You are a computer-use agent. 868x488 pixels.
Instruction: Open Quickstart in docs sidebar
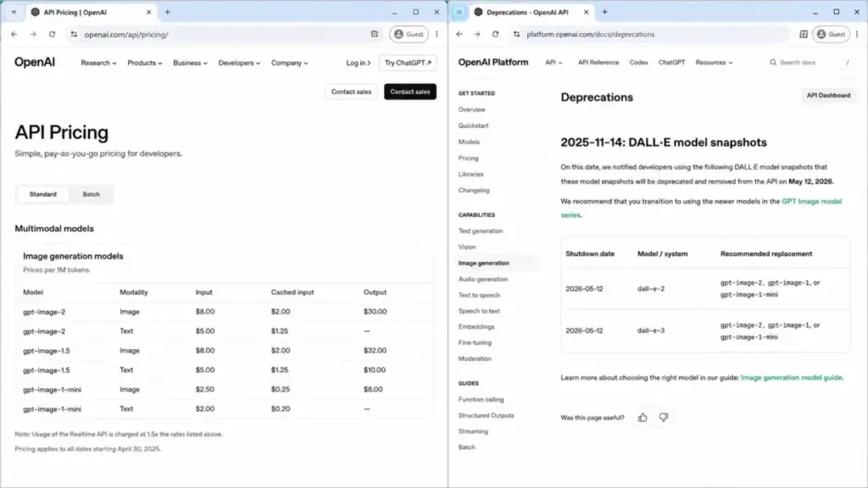[x=473, y=125]
